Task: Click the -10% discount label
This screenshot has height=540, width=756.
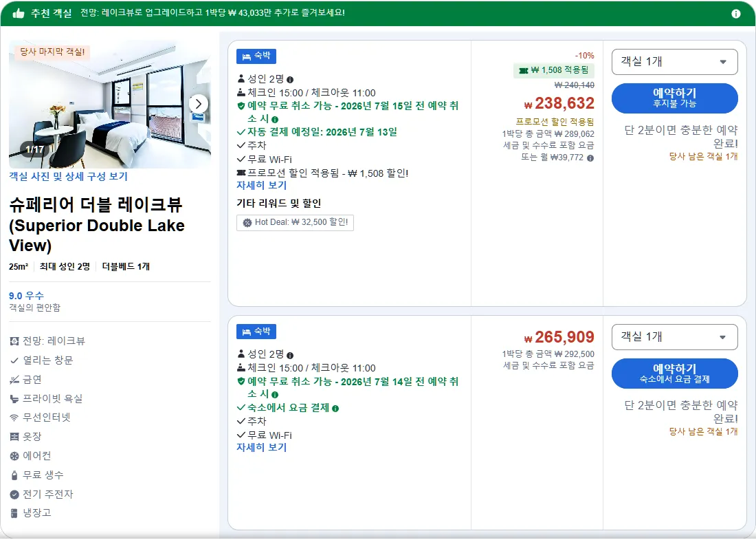Action: click(584, 56)
